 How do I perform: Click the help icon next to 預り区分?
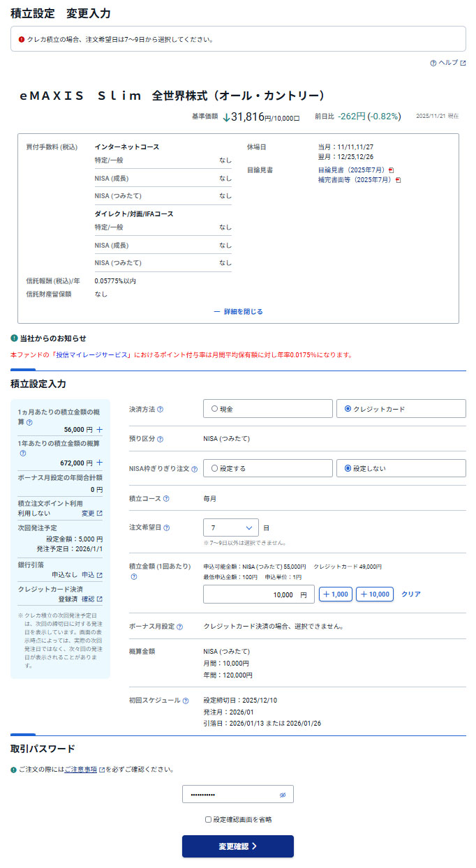click(161, 440)
